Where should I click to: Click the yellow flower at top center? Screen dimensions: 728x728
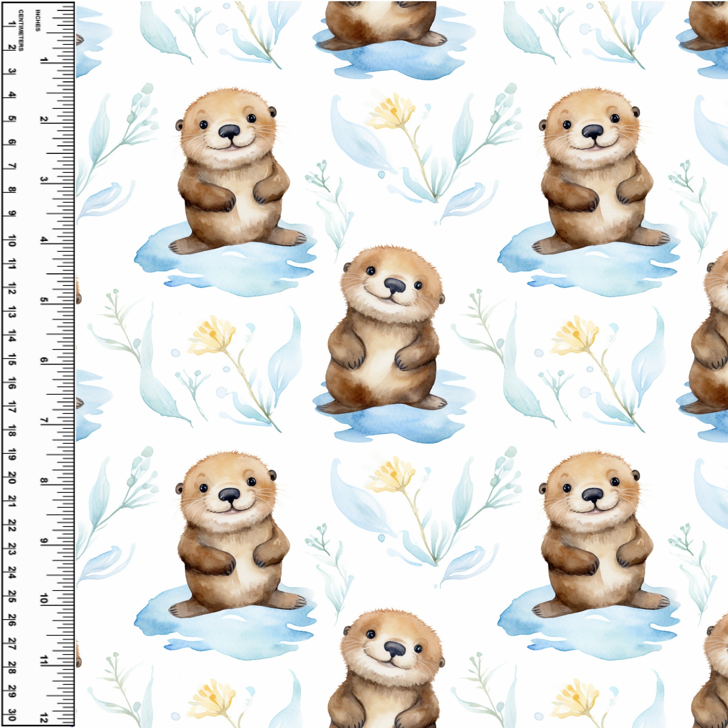tap(392, 110)
